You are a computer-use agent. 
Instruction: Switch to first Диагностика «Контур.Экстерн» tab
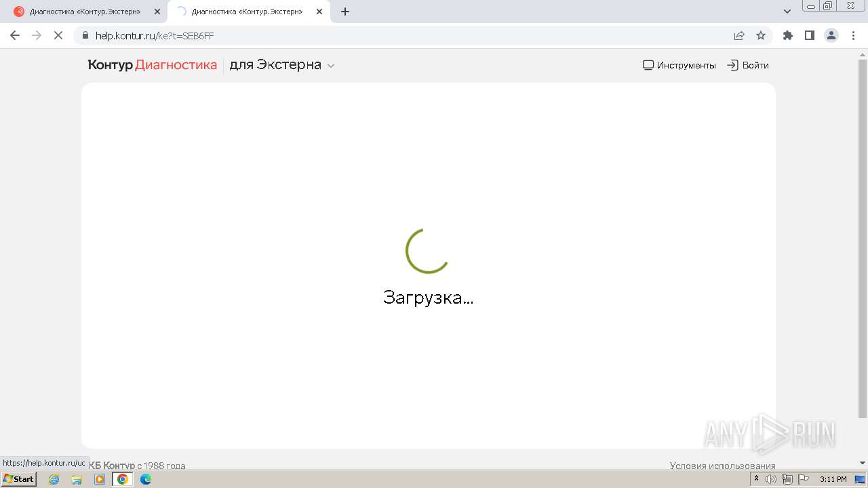click(x=85, y=12)
